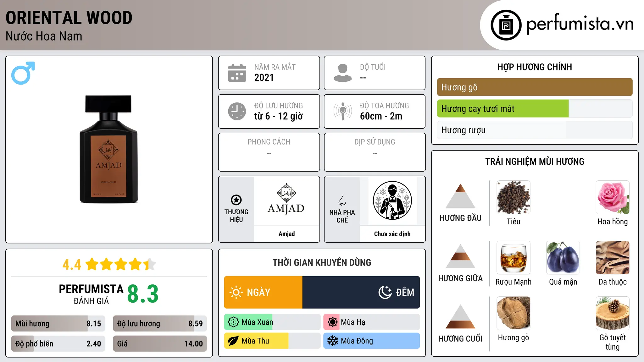Click the male gender symbol icon
The image size is (644, 362).
click(x=23, y=73)
